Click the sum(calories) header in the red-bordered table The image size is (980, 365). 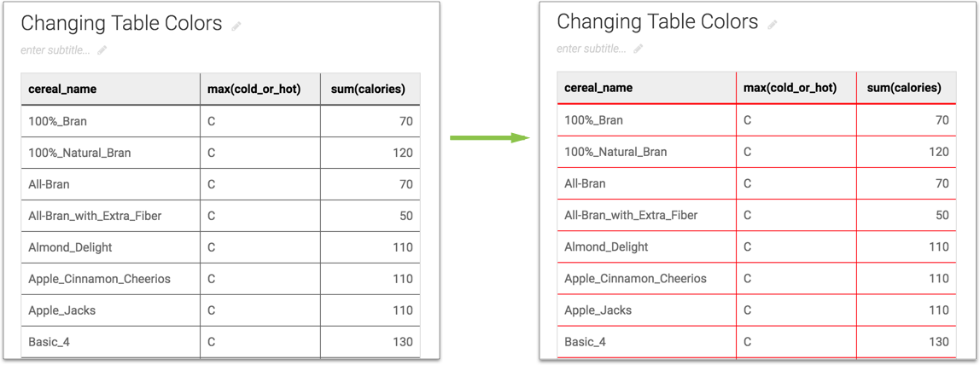[x=904, y=88]
